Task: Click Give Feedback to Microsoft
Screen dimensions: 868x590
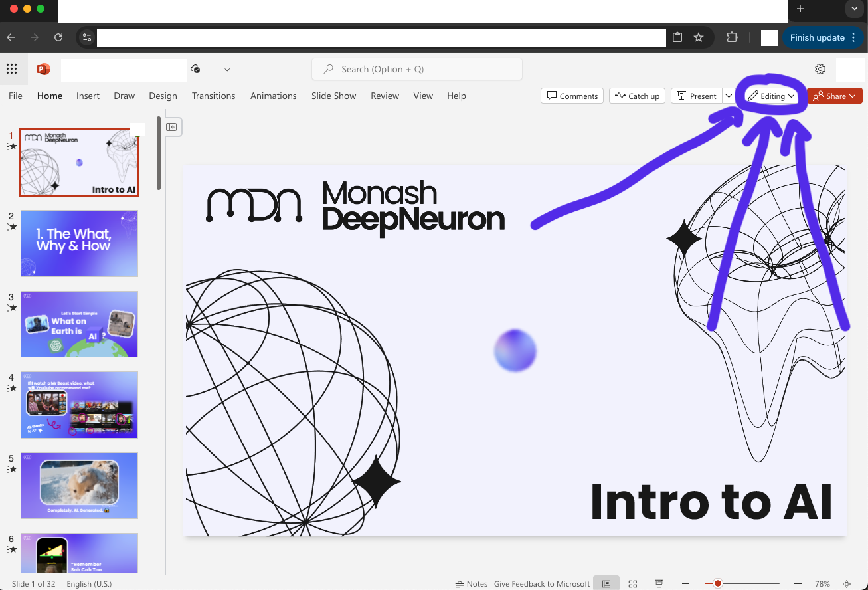Action: (542, 584)
